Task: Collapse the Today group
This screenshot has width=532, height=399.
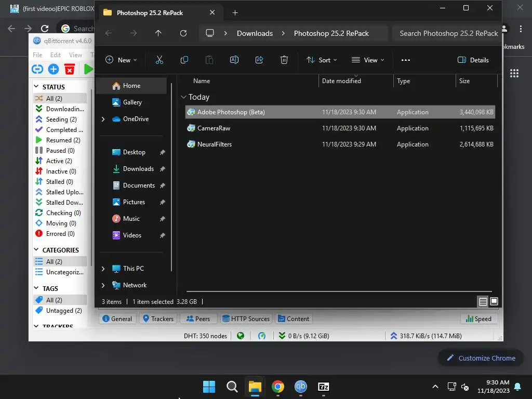Action: tap(183, 97)
